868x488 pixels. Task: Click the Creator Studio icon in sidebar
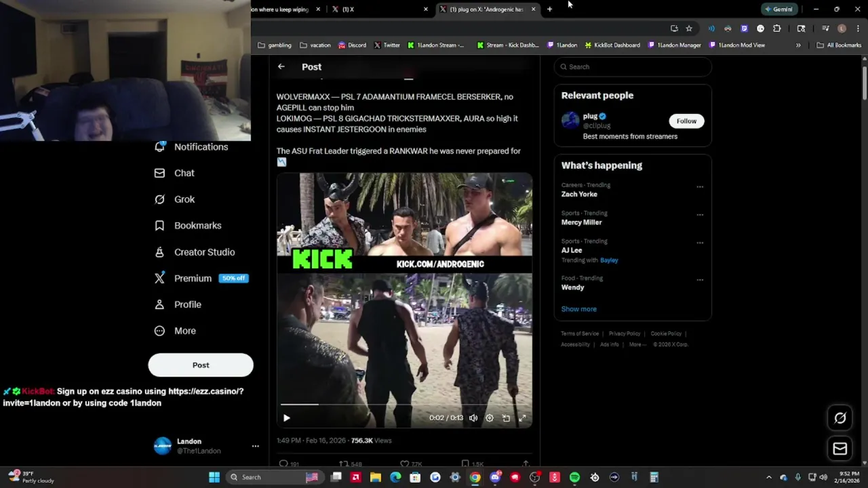159,252
